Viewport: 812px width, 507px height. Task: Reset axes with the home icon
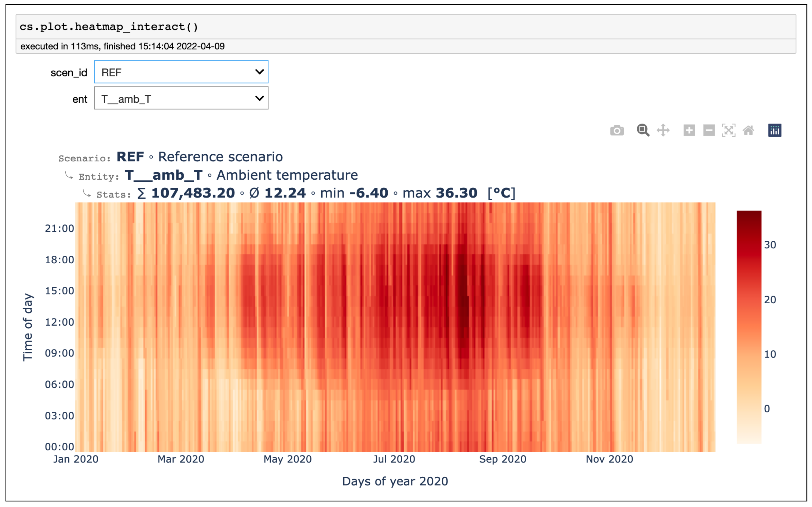click(x=748, y=130)
